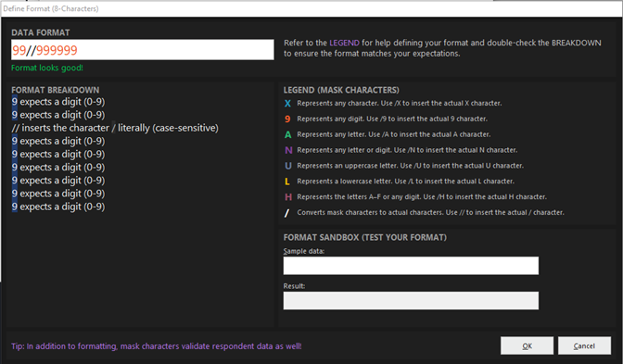Click the 'Result:' label
623x364 pixels.
[x=294, y=286]
